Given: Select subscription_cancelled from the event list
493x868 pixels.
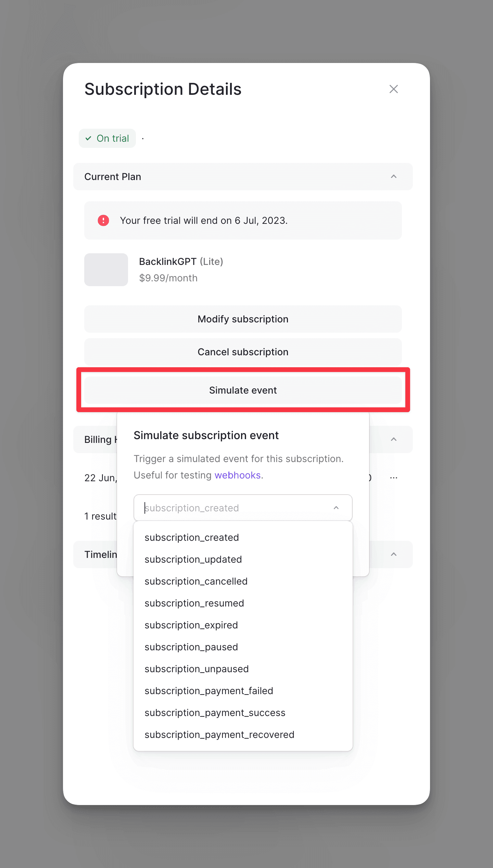Looking at the screenshot, I should 196,581.
